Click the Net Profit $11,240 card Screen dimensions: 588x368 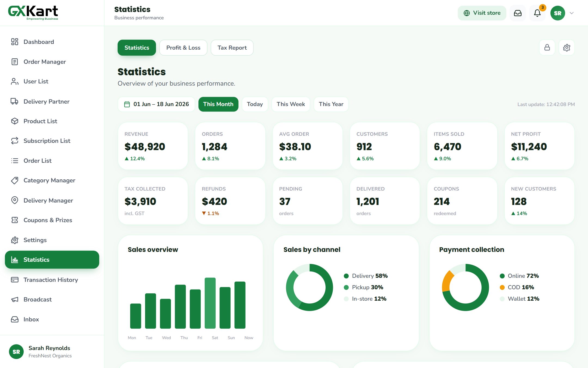coord(539,146)
